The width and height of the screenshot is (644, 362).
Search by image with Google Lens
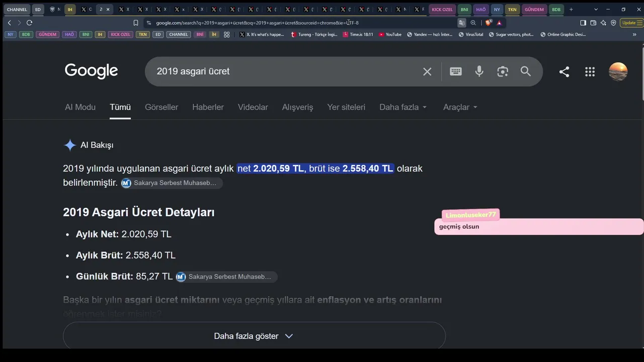[x=503, y=71]
